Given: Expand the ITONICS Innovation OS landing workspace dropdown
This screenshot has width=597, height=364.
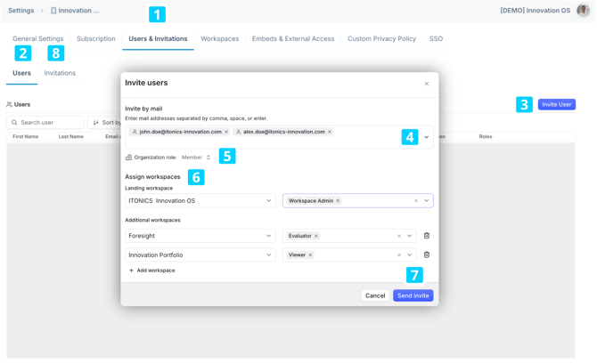Looking at the screenshot, I should [x=268, y=201].
